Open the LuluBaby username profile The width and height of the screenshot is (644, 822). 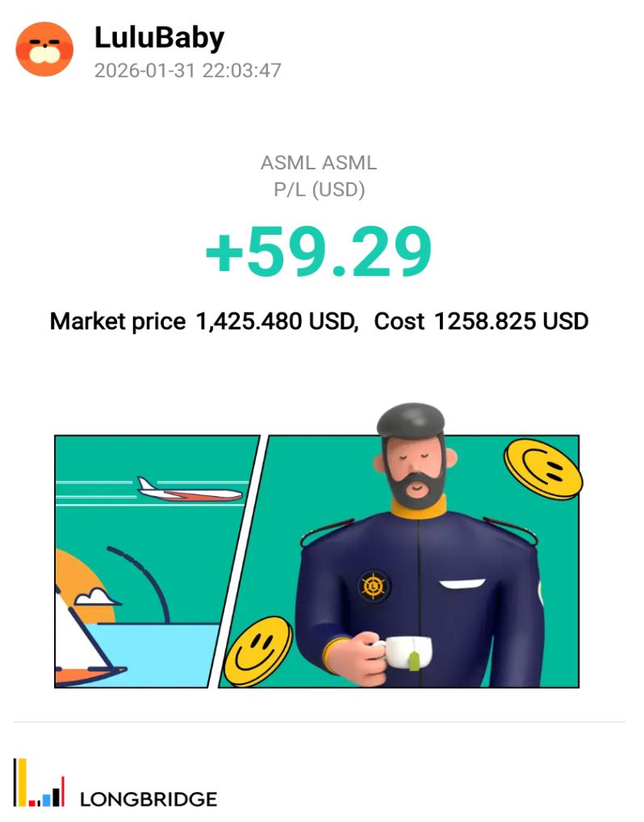click(159, 37)
